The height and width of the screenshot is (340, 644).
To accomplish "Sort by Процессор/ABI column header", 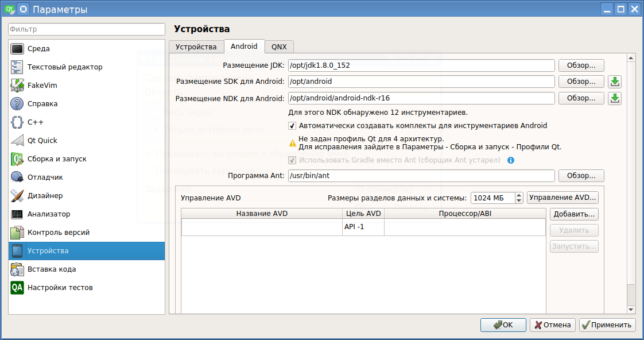I will (465, 214).
